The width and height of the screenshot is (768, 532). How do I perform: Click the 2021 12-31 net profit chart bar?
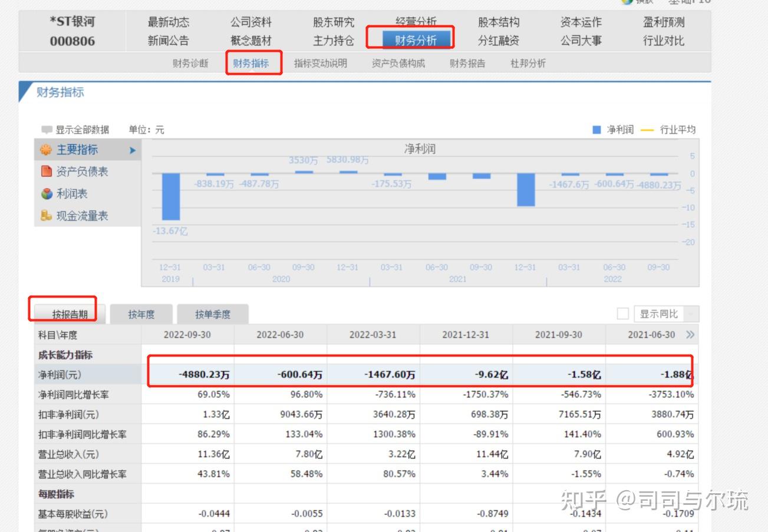pyautogui.click(x=526, y=190)
